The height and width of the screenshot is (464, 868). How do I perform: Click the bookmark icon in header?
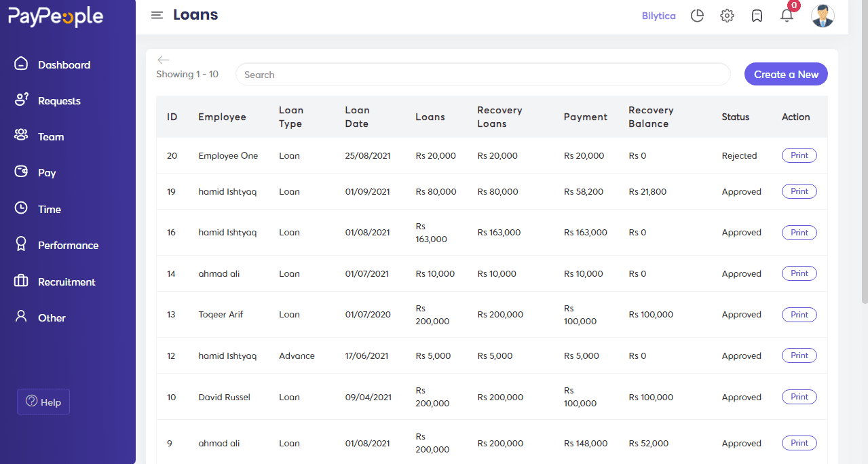point(757,16)
